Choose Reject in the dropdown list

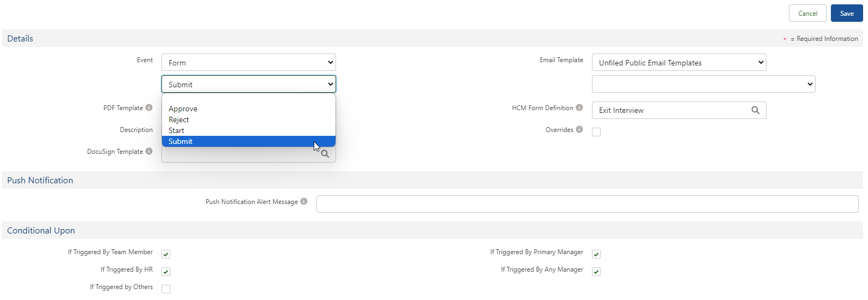179,120
